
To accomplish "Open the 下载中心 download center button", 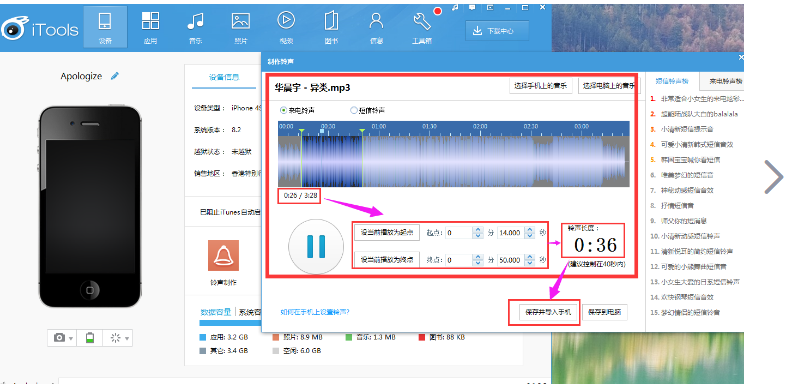I will coord(497,31).
